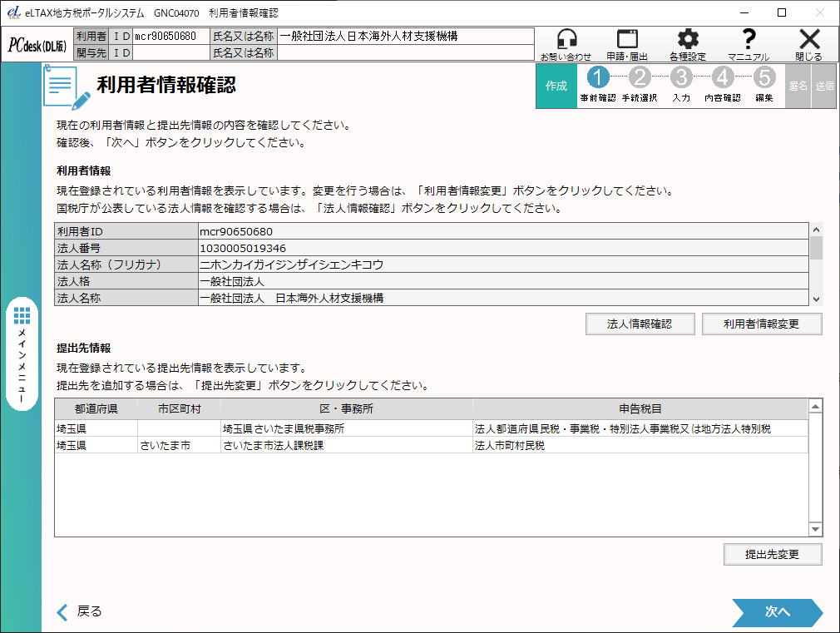Screen dimensions: 840x633
Task: Click the empty 関与先 氏名又は名称 field
Action: 406,53
